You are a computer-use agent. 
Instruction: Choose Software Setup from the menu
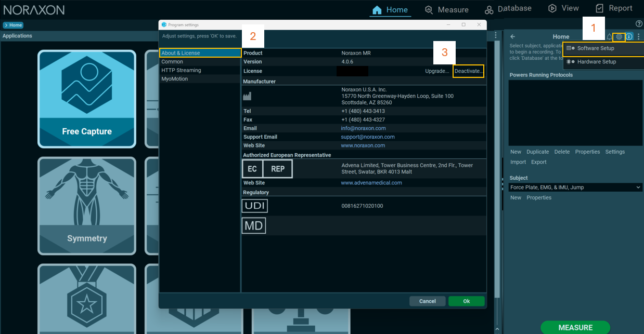tap(603, 48)
